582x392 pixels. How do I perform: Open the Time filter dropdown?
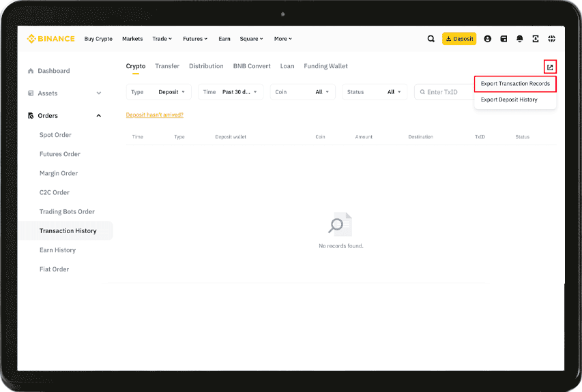tap(231, 92)
